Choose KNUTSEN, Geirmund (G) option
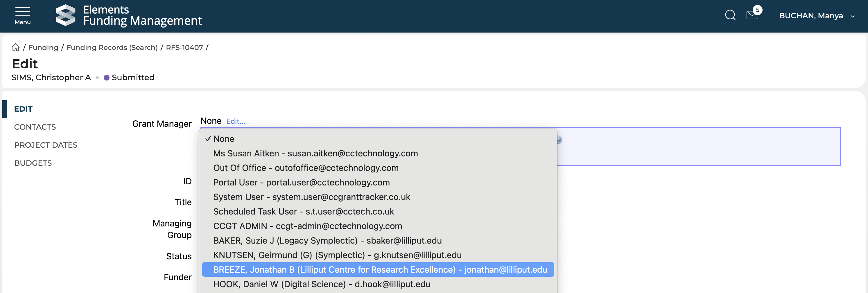Screen dimensions: 868x293 (337, 255)
